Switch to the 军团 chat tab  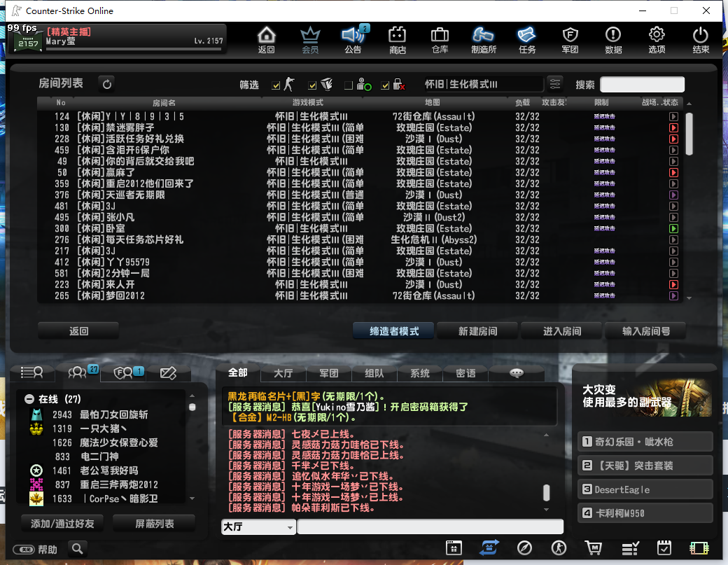[x=328, y=373]
